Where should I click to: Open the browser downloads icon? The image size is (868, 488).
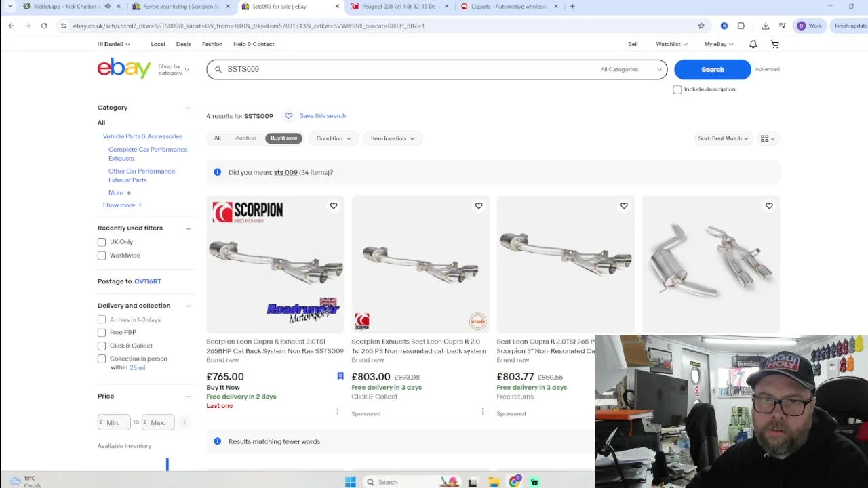766,26
